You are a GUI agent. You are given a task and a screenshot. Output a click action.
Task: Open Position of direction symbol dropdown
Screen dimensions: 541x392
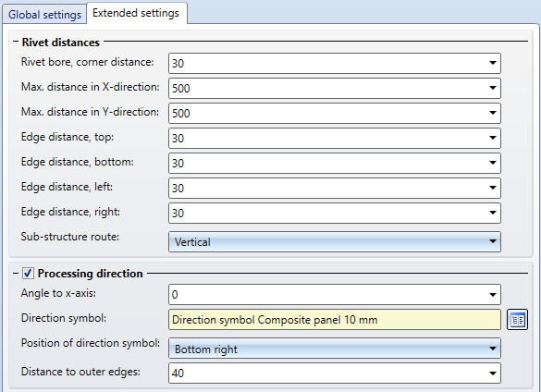335,349
